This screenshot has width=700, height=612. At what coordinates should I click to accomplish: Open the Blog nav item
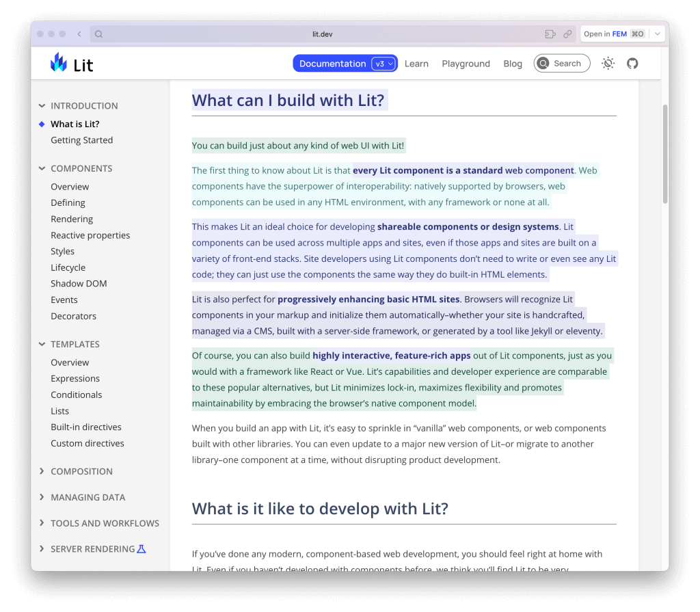(513, 64)
